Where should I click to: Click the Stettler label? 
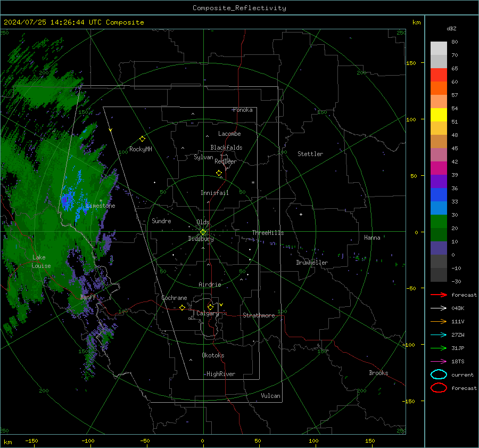click(310, 154)
